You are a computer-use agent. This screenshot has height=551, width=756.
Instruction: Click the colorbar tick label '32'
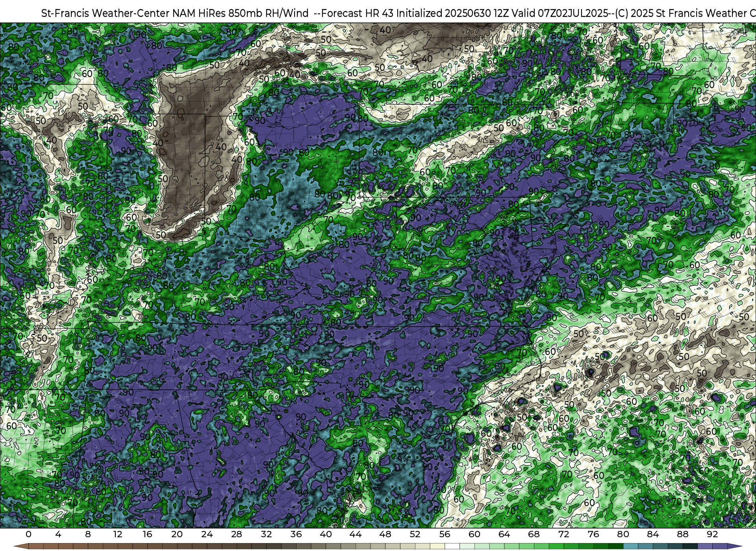267,534
